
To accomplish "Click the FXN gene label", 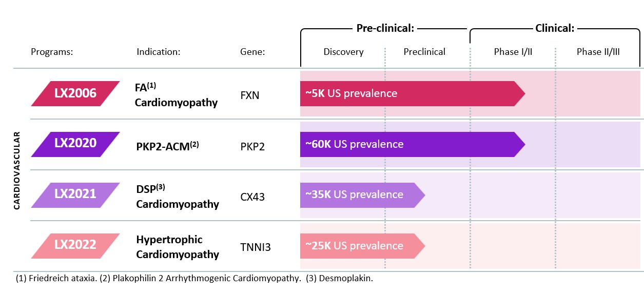I will (250, 95).
